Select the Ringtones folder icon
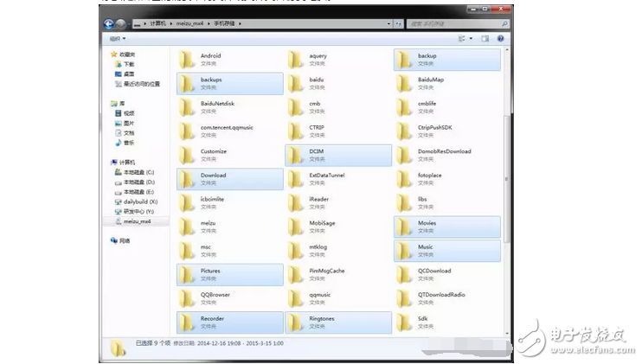Viewport: 642px width, 364px height. click(296, 322)
